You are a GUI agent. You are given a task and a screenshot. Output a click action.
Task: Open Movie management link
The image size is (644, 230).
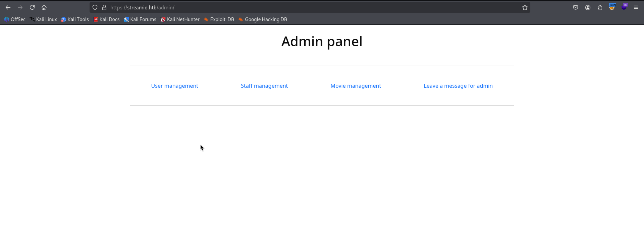[x=356, y=86]
